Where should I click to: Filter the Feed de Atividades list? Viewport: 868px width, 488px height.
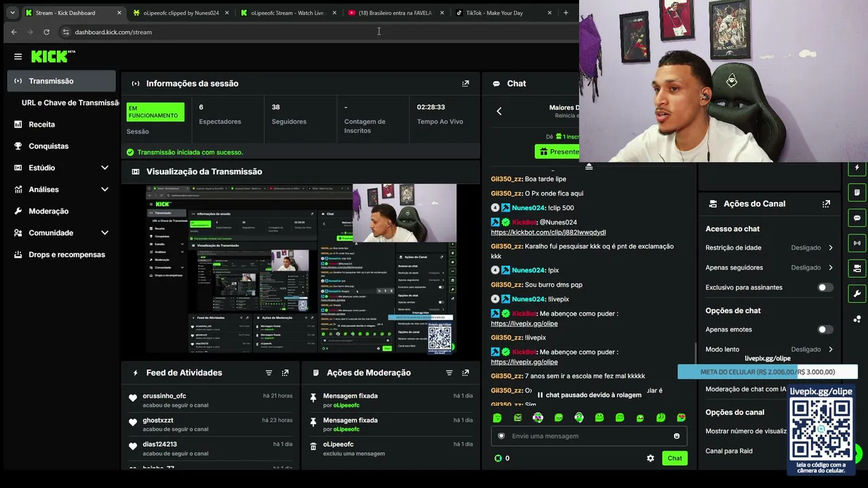tap(269, 373)
